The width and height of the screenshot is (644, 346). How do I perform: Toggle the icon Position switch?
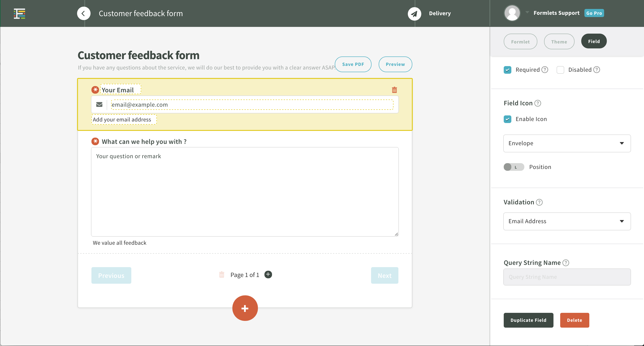[x=514, y=167]
